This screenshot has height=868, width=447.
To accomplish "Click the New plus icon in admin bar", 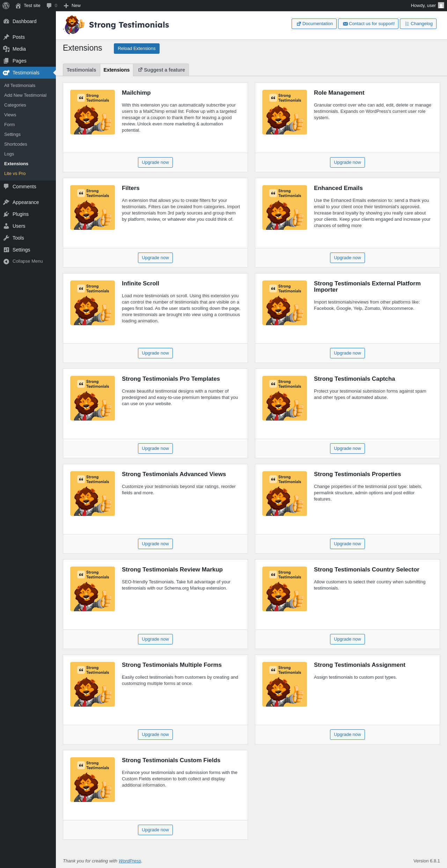I will coord(66,6).
